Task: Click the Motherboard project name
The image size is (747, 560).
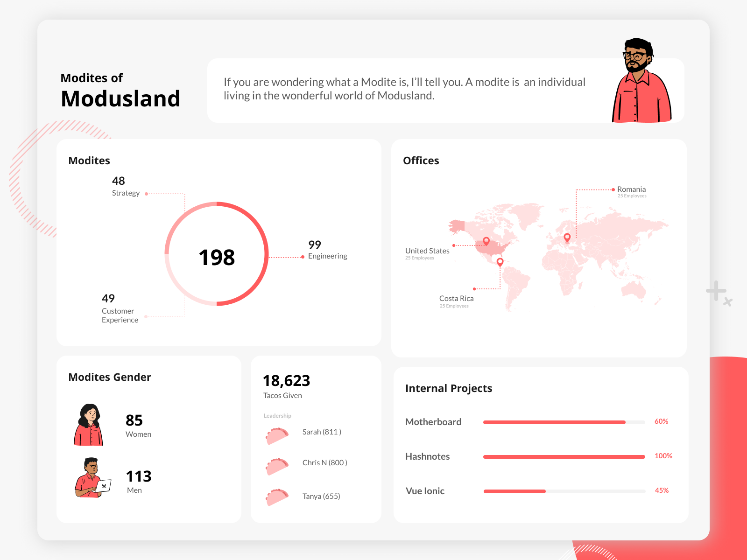Action: (x=433, y=422)
